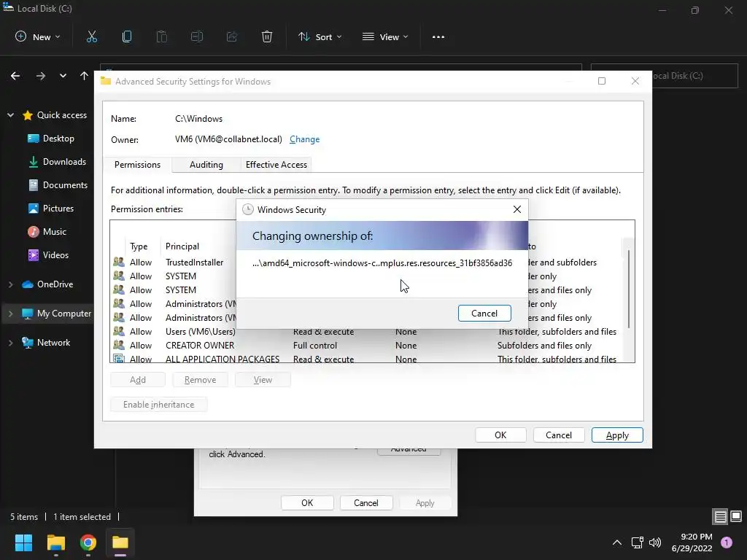Image resolution: width=747 pixels, height=560 pixels.
Task: Select the CREATOR OWNER permission entry
Action: click(366, 346)
